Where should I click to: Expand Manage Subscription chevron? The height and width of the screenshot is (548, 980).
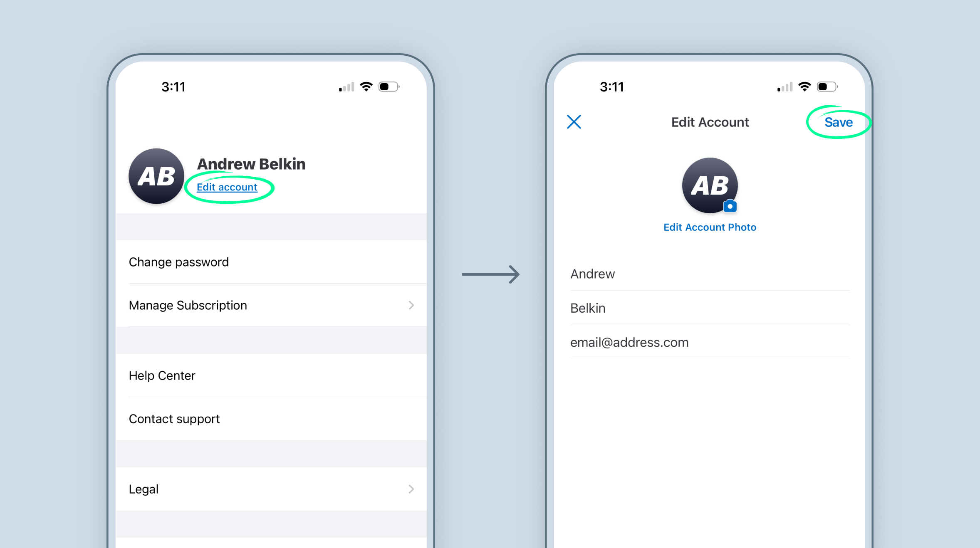[x=411, y=305]
